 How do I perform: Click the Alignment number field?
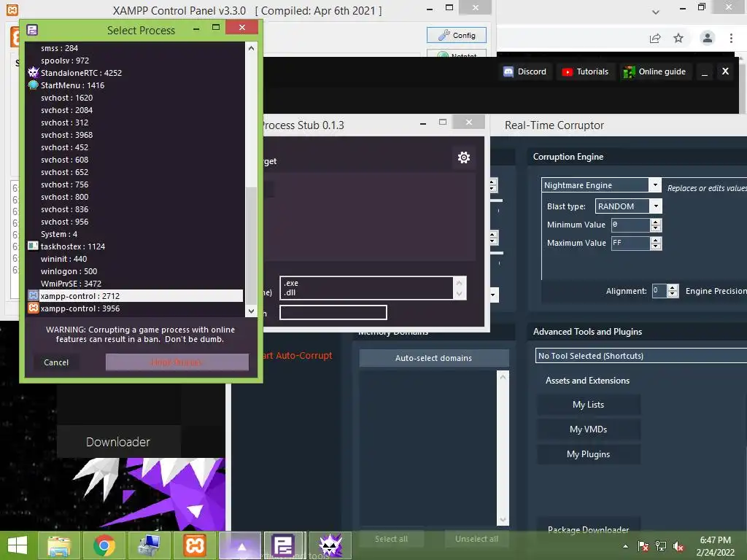coord(659,290)
